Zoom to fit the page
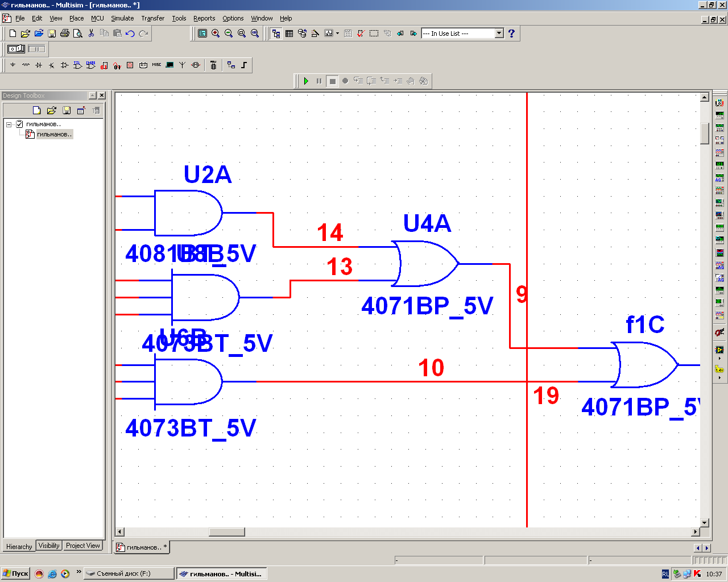This screenshot has width=728, height=582. (x=255, y=34)
